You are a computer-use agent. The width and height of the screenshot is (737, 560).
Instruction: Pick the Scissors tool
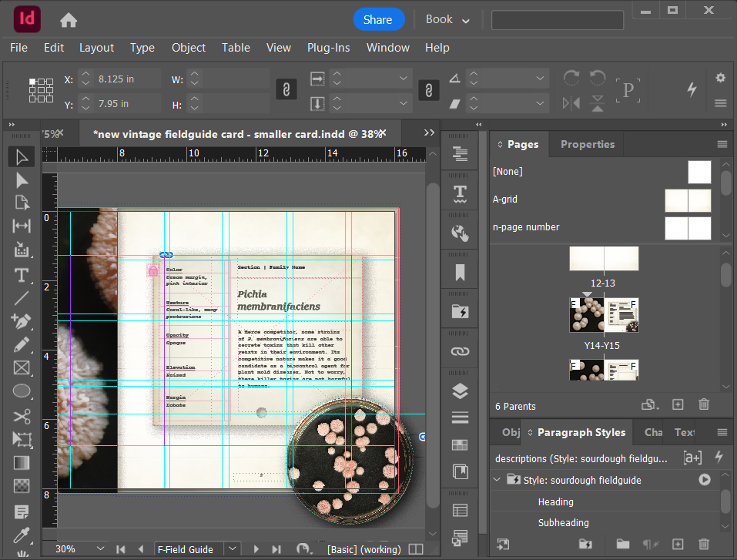pyautogui.click(x=22, y=416)
